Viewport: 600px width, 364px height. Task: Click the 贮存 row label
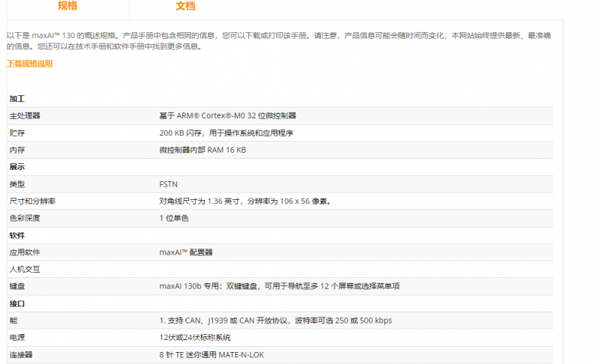[x=17, y=133]
